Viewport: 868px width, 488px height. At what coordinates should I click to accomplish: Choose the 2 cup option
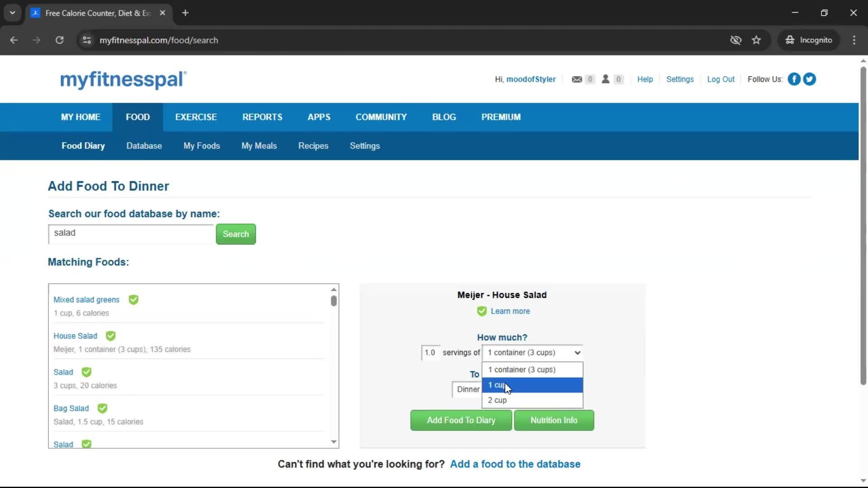click(532, 400)
